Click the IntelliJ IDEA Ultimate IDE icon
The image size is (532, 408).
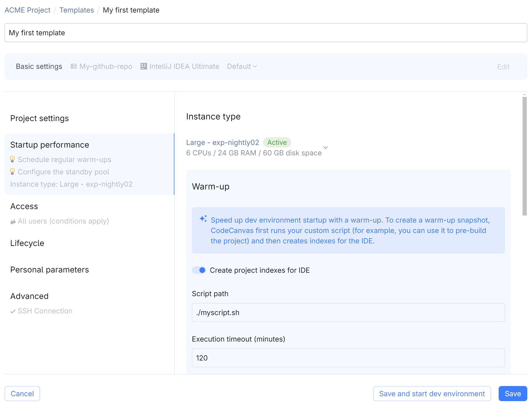coord(144,66)
